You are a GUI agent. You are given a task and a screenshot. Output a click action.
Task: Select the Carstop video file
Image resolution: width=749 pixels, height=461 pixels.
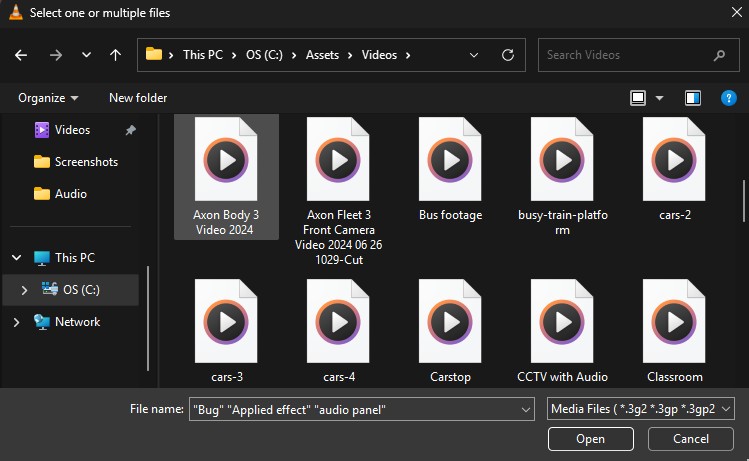450,331
